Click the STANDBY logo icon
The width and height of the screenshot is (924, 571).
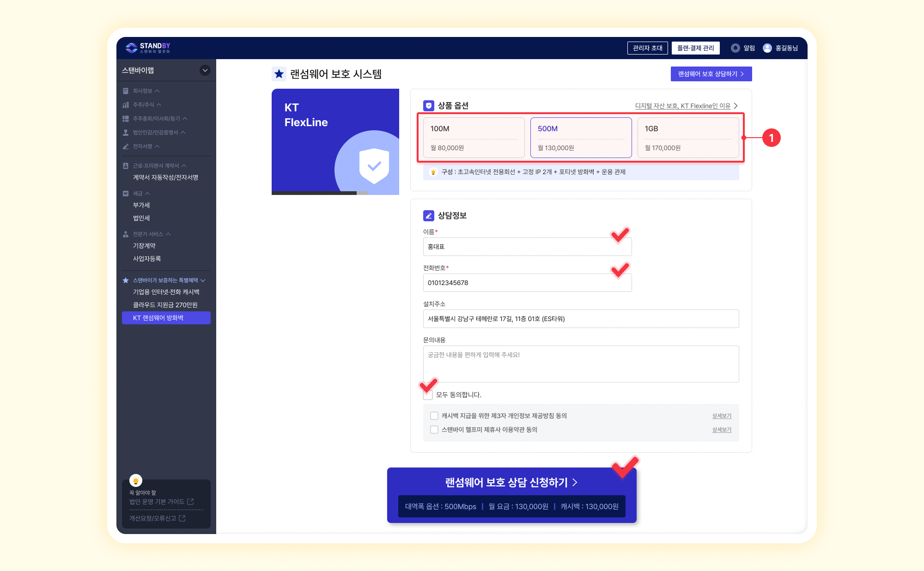[x=131, y=48]
